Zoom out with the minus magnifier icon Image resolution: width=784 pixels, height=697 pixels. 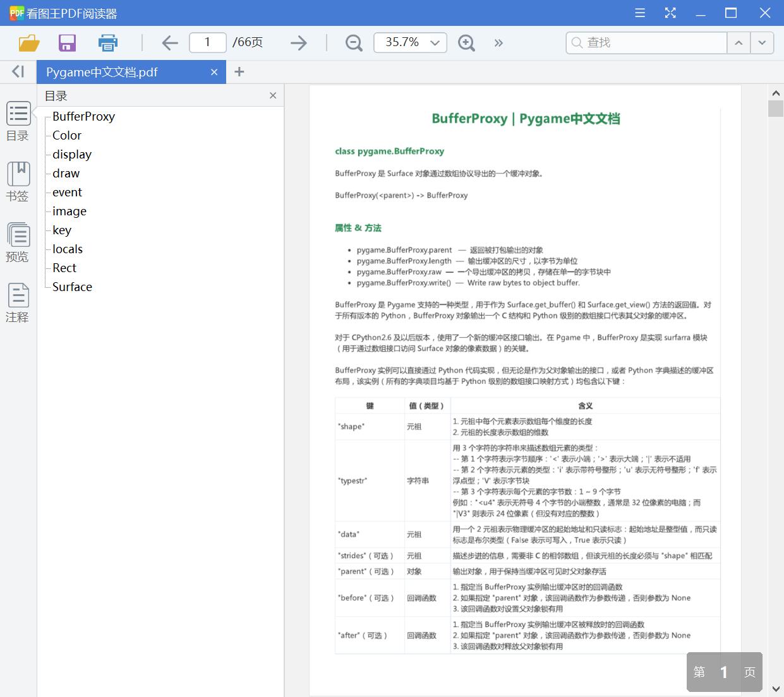click(353, 42)
